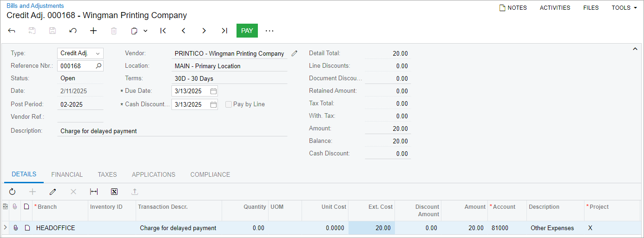Switch to the APPLICATIONS tab

[154, 174]
